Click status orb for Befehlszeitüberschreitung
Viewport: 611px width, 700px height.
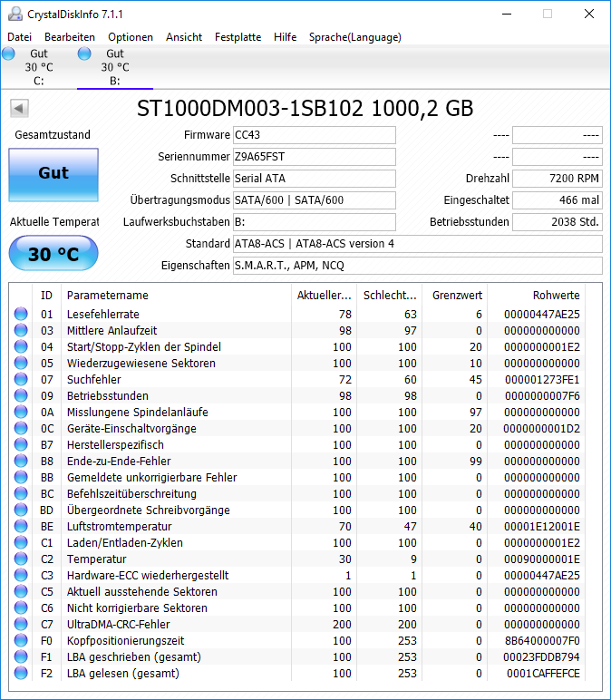[x=21, y=493]
